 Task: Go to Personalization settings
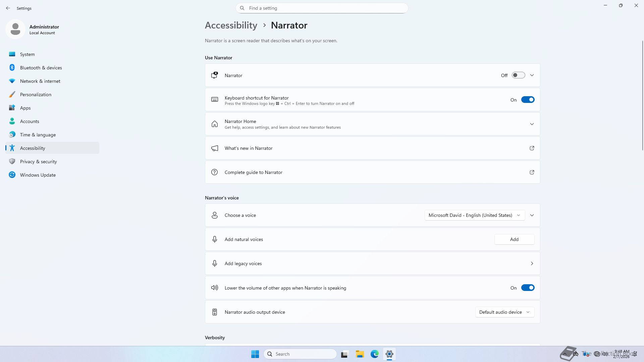tap(36, 95)
